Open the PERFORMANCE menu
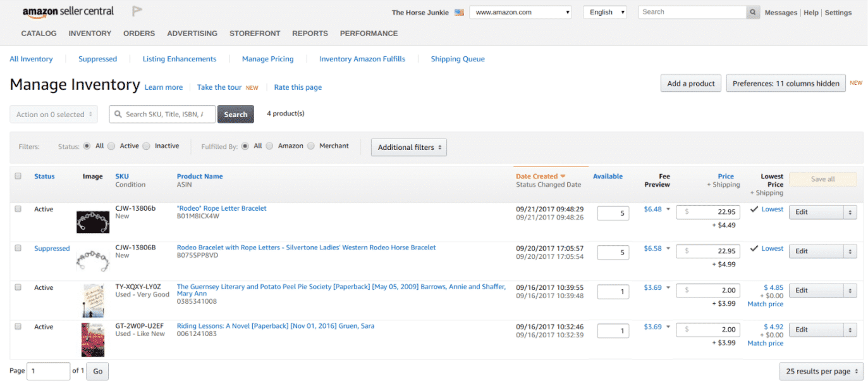Image resolution: width=868 pixels, height=388 pixels. point(369,34)
